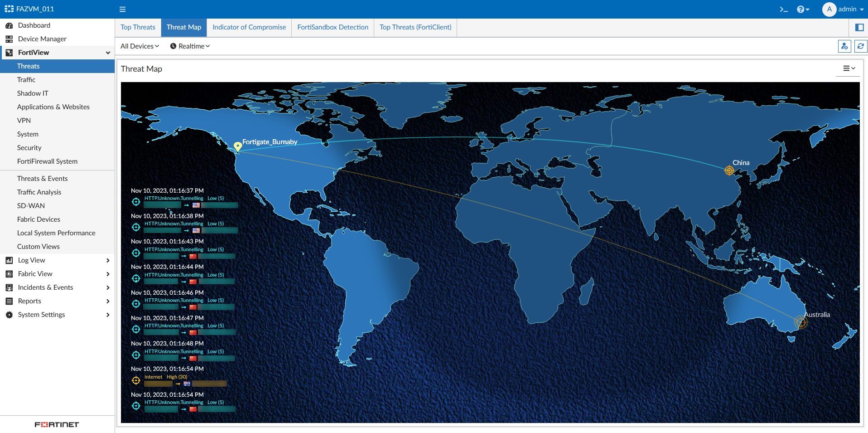The image size is (868, 433).
Task: Select Traffic Analysis in the sidebar
Action: pyautogui.click(x=39, y=192)
